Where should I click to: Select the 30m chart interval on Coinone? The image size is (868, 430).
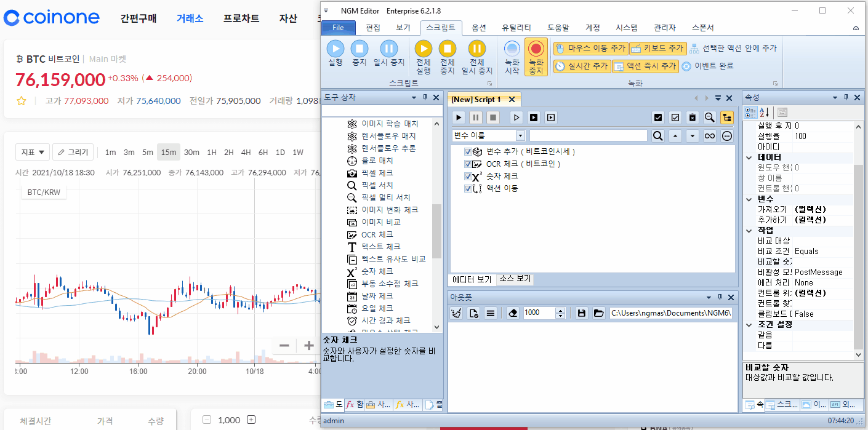point(191,153)
